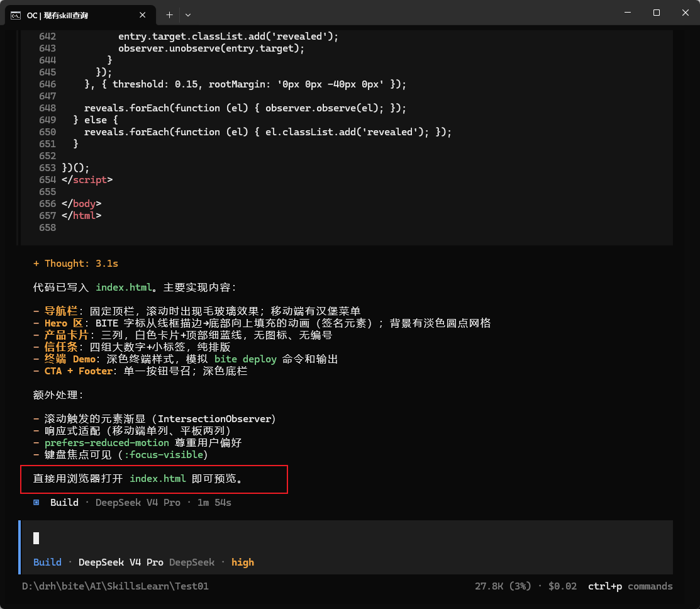Screen dimensions: 700x609
Task: Click code line 657 '</html>'
Action: tap(81, 215)
